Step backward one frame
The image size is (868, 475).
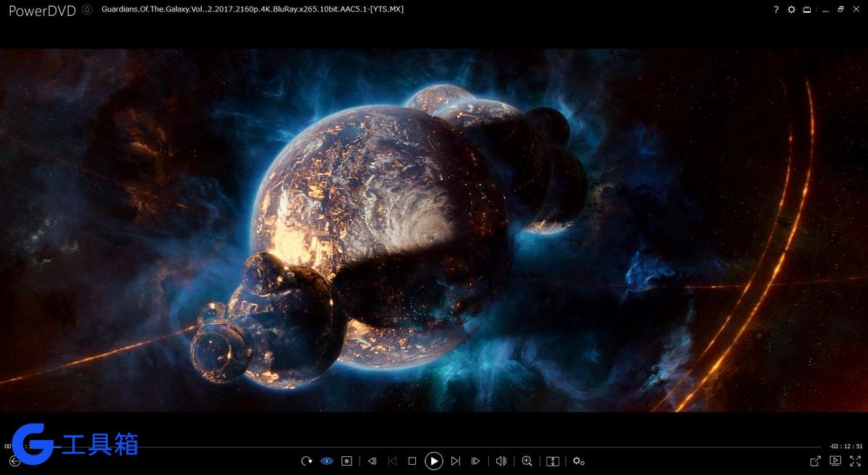pos(373,461)
